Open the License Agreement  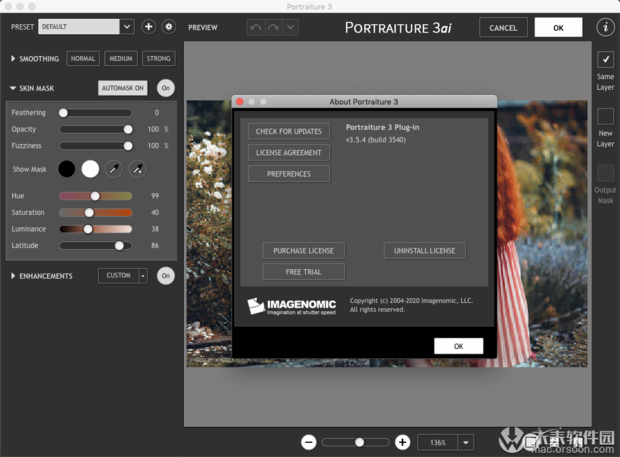pyautogui.click(x=289, y=153)
